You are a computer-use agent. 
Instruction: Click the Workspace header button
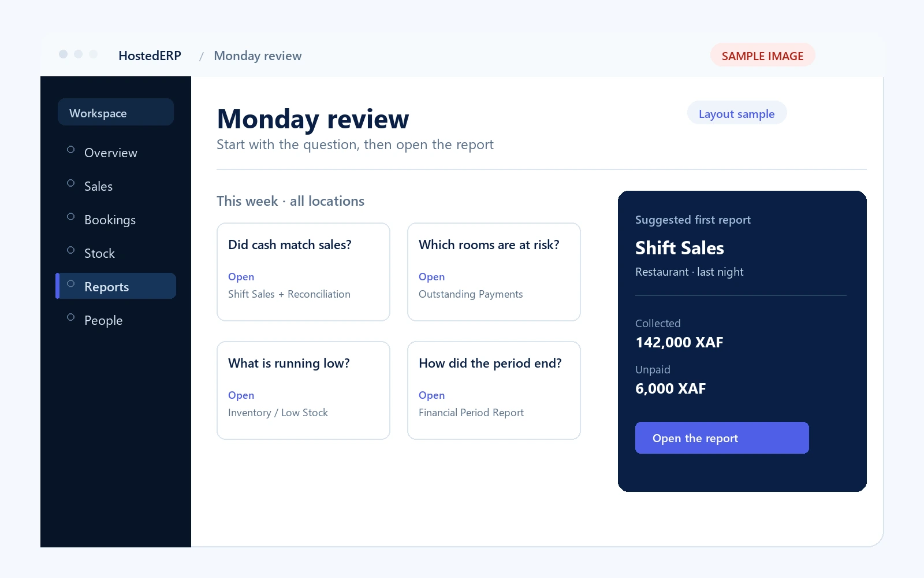pyautogui.click(x=115, y=112)
